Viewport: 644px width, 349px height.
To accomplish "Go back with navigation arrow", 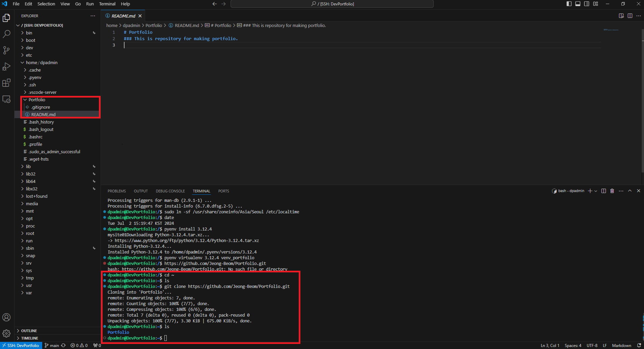I will [215, 4].
